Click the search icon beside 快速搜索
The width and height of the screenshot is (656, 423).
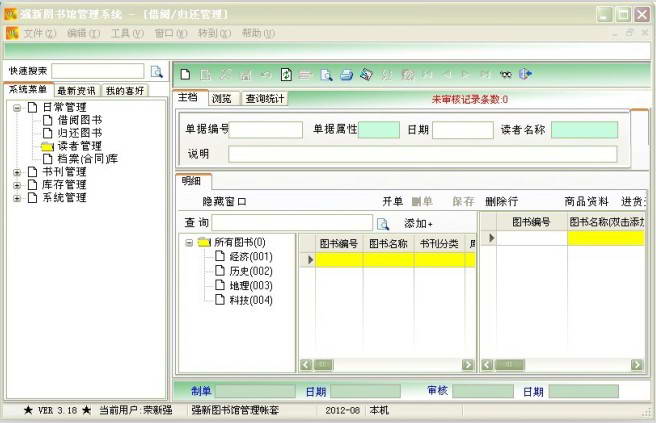156,72
